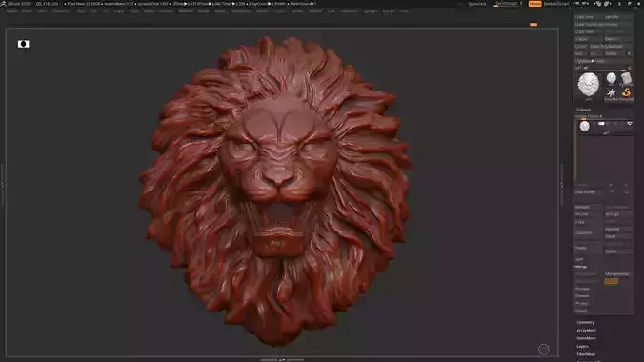Open the Preferences menu

click(241, 11)
